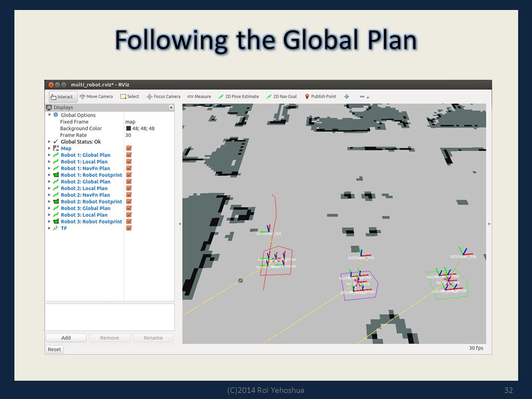Click the Robot 1: Global Plan path icon
Screen dimensions: 532x399
click(x=56, y=155)
